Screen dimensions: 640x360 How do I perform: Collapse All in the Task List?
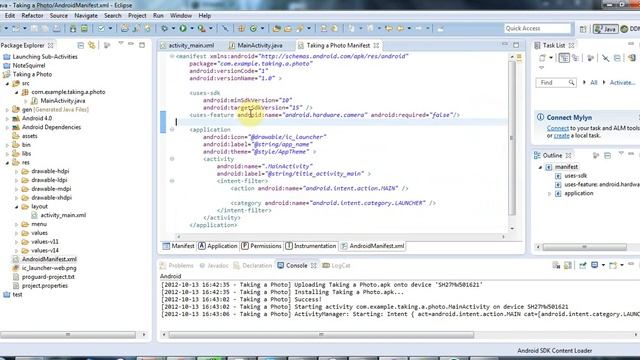pyautogui.click(x=617, y=58)
